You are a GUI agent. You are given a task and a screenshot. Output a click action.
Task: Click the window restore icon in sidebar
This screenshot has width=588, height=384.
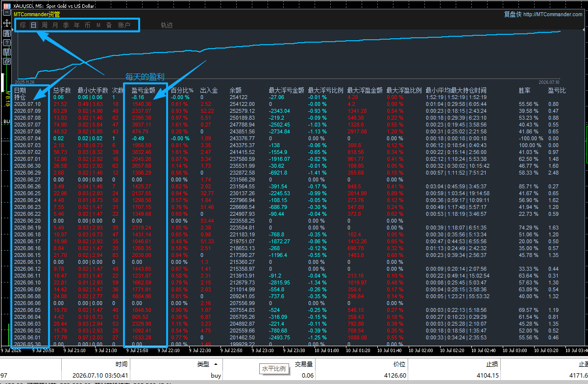click(x=7, y=61)
